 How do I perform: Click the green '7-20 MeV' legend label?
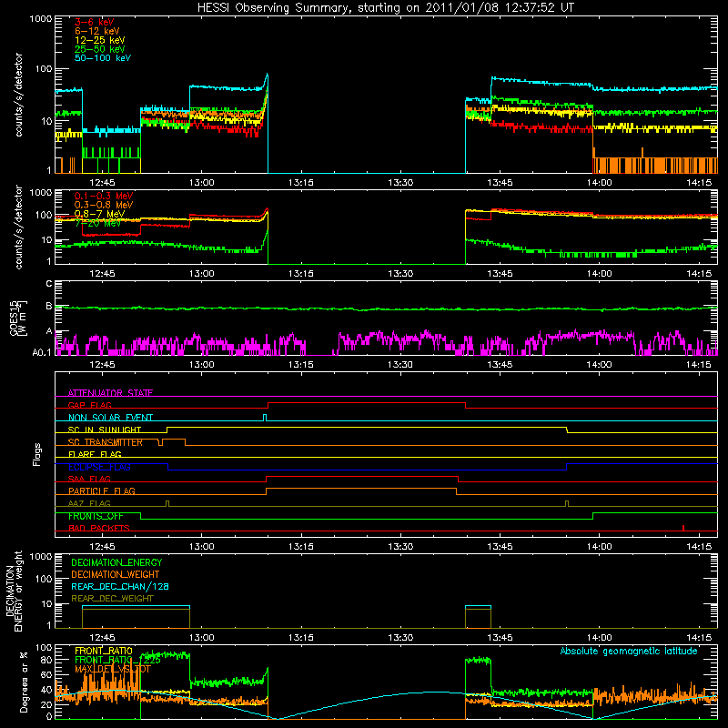(97, 223)
